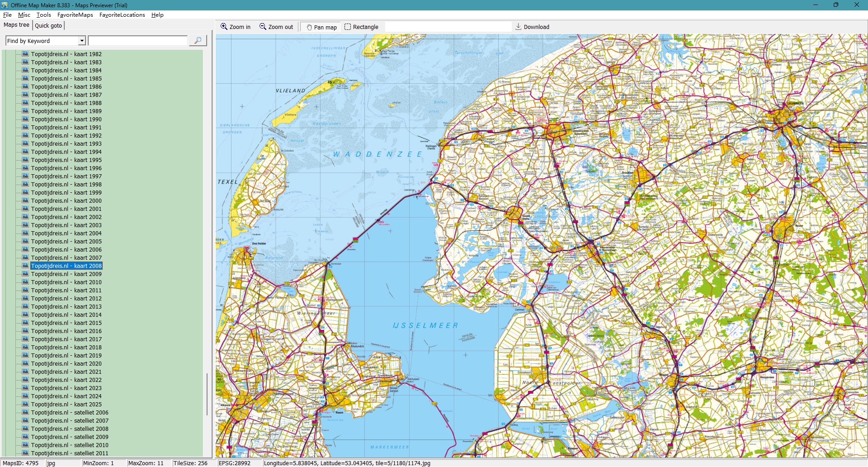868x467 pixels.
Task: Open the FavoriteMaps menu
Action: pos(75,15)
